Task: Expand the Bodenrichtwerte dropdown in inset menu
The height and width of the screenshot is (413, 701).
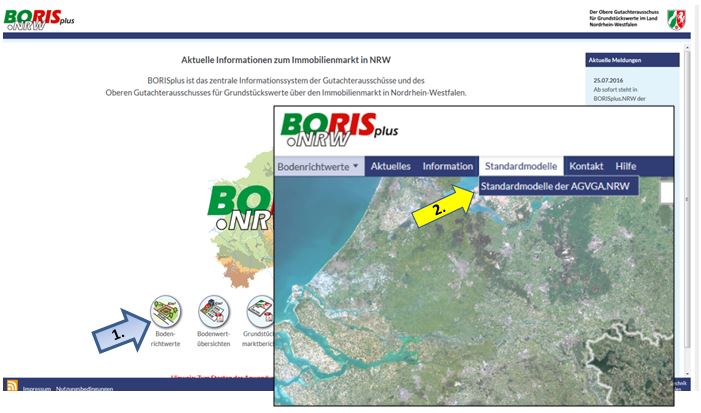Action: pyautogui.click(x=319, y=166)
